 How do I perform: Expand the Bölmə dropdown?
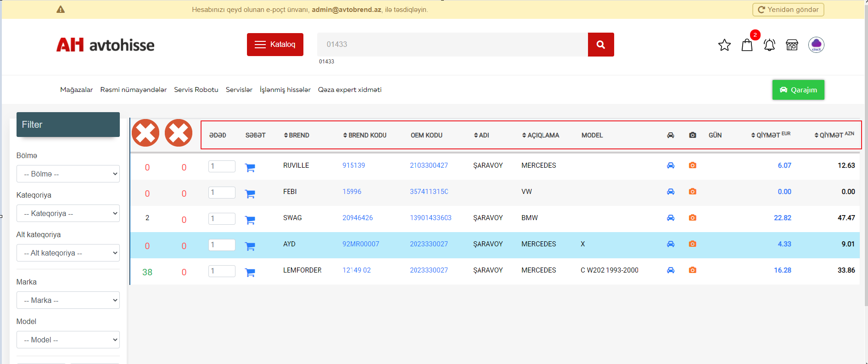tap(68, 174)
